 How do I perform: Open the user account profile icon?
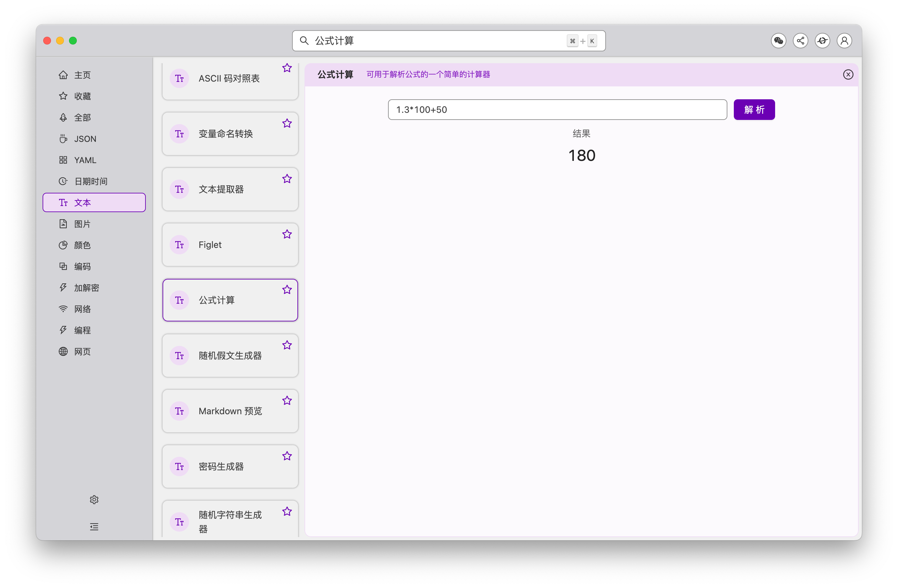coord(844,41)
